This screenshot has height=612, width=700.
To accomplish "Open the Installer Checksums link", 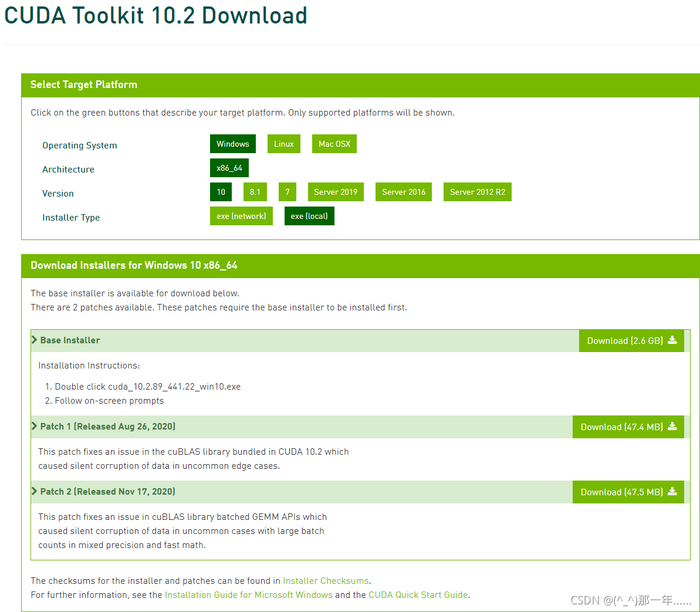I will coord(326,581).
